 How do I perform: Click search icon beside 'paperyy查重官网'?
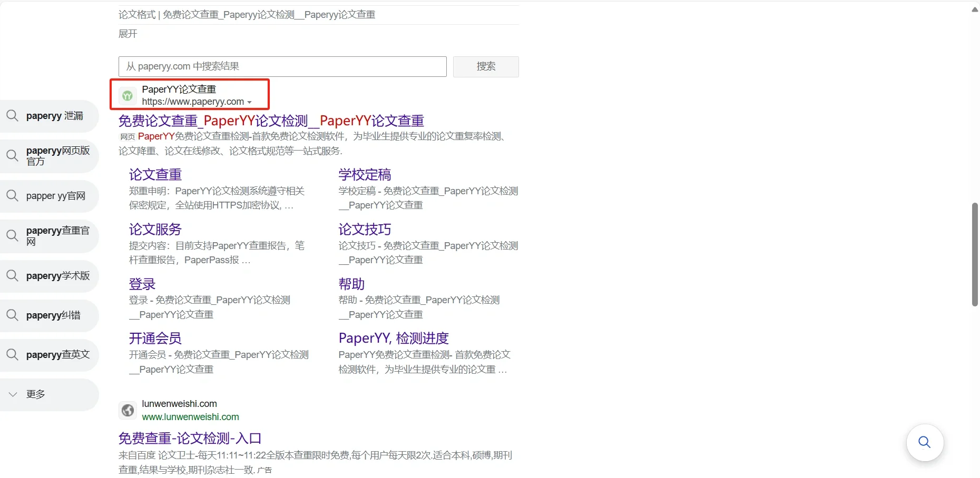tap(12, 235)
